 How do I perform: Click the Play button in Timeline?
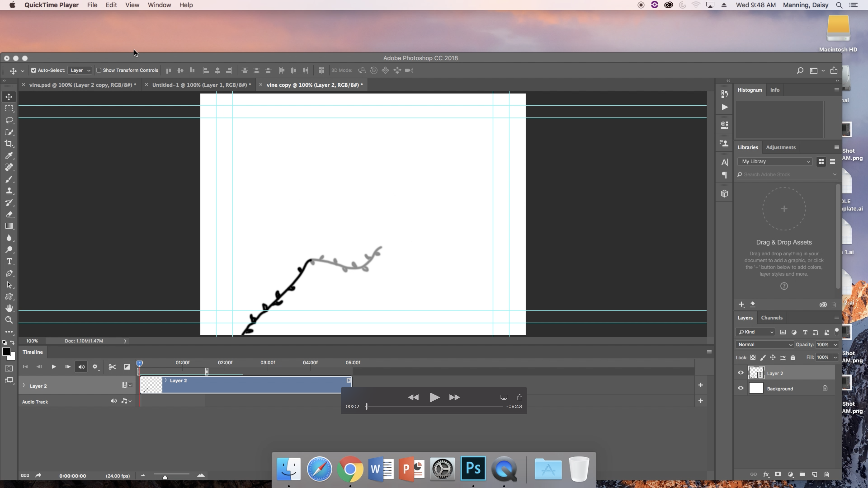[x=53, y=366]
